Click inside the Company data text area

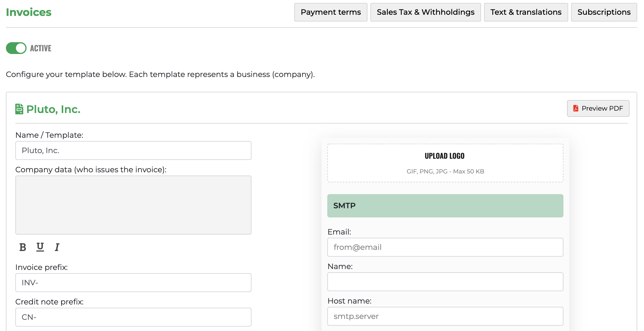[133, 205]
